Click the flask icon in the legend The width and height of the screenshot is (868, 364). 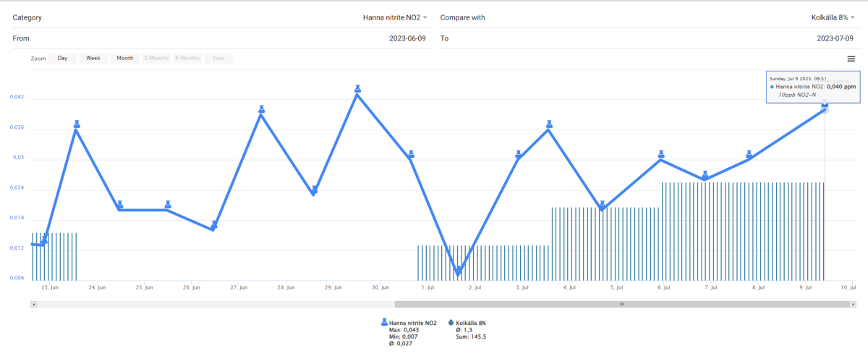[x=385, y=322]
